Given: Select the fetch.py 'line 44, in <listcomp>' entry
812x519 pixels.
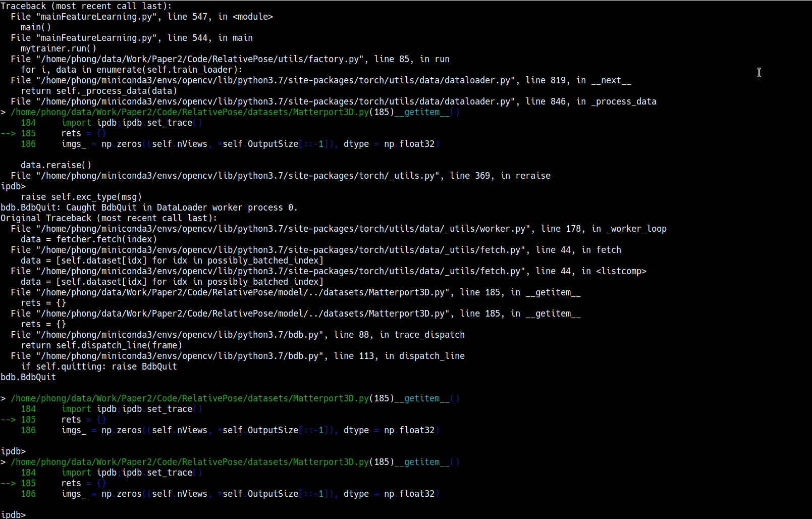Looking at the screenshot, I should point(329,271).
